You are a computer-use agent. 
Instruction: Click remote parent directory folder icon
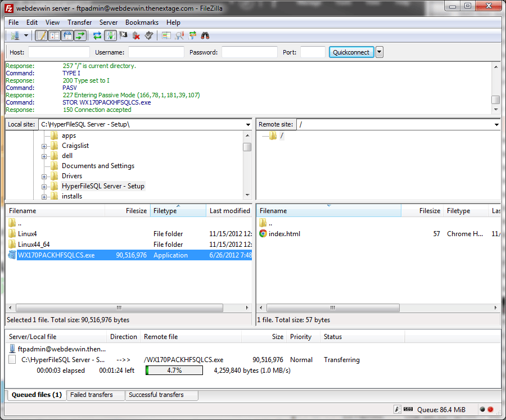(x=263, y=223)
